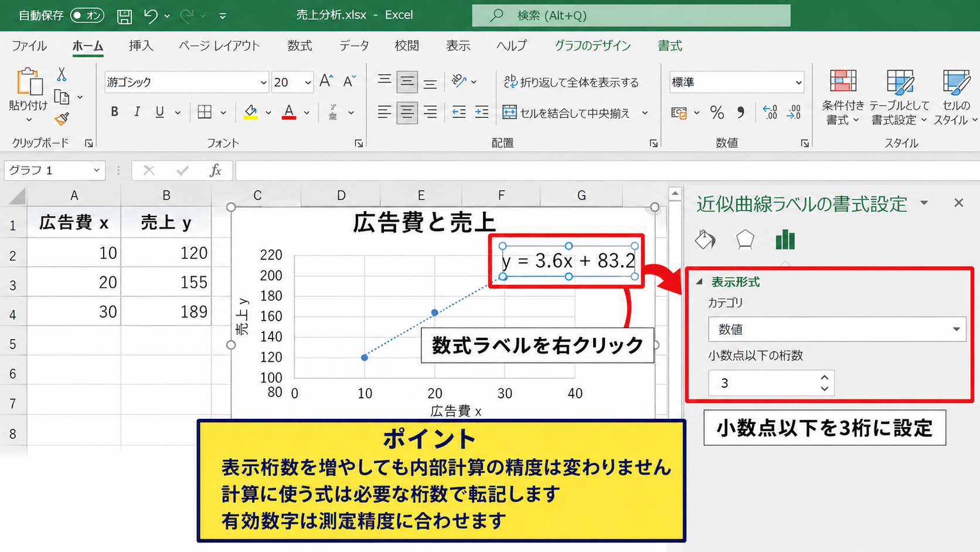Click the decrease indent icon
The width and height of the screenshot is (980, 552).
459,112
